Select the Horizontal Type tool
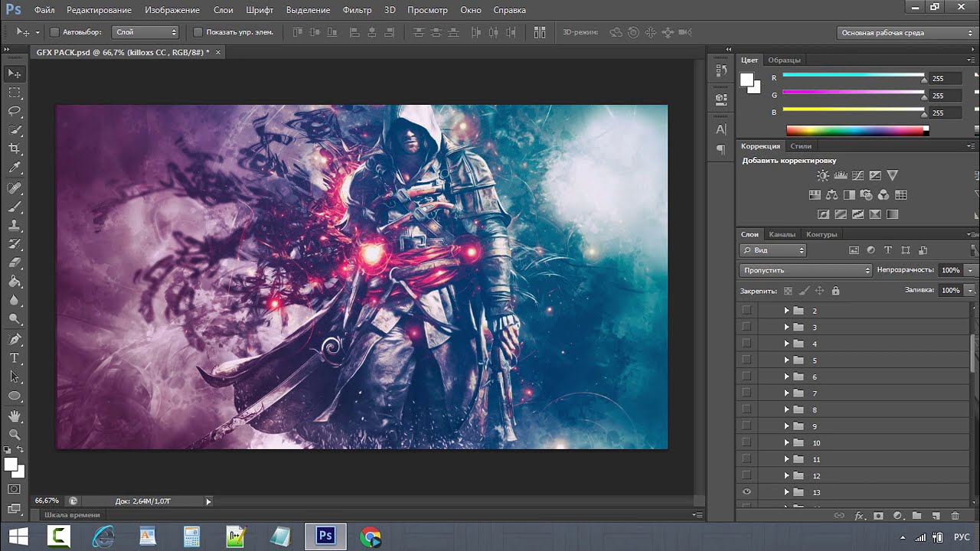Viewport: 980px width, 551px height. pos(15,358)
